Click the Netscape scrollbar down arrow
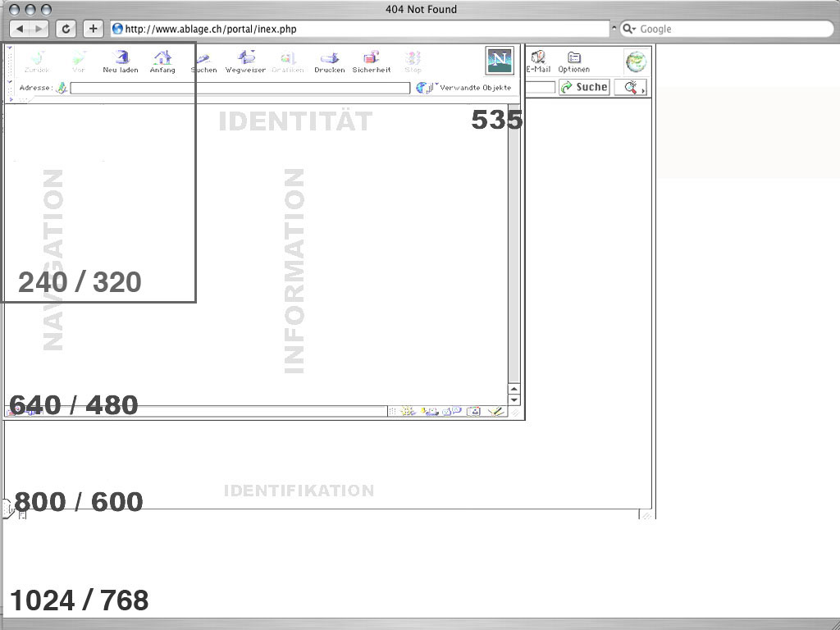The image size is (840, 630). (x=514, y=399)
